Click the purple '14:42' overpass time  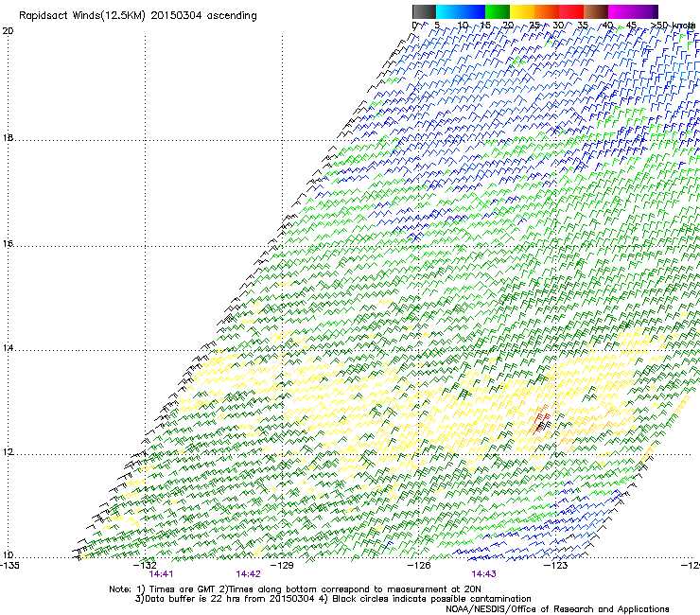(248, 574)
